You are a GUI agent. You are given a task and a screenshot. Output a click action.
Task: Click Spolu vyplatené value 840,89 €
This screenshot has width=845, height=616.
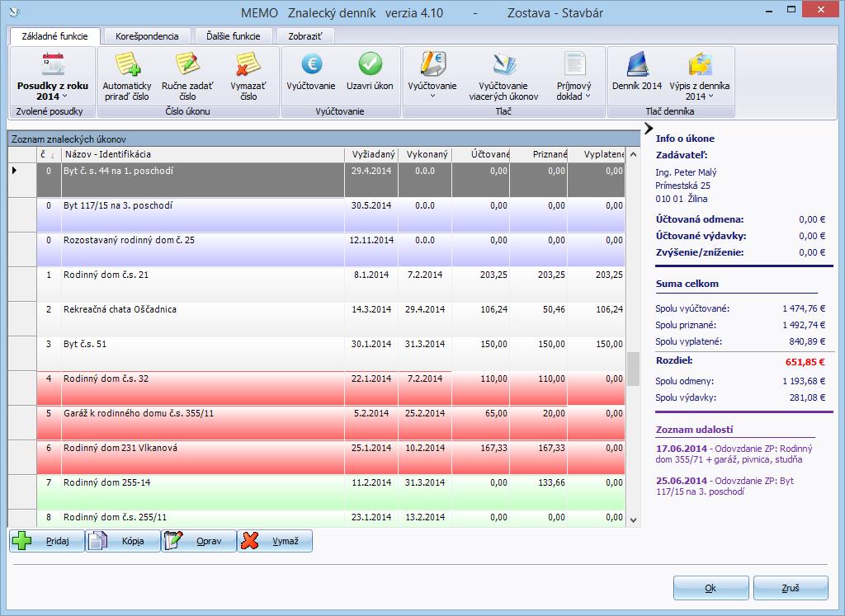tap(807, 341)
